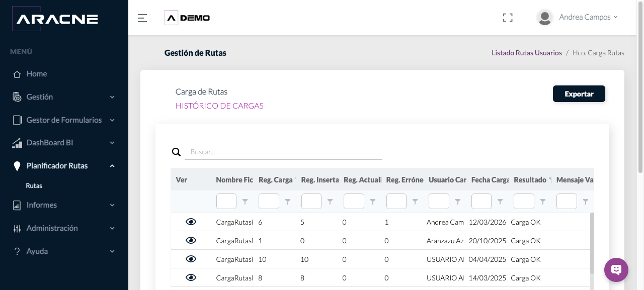Viewport: 644px width, 290px height.
Task: Click the Andrea Cam user cell
Action: (445, 222)
